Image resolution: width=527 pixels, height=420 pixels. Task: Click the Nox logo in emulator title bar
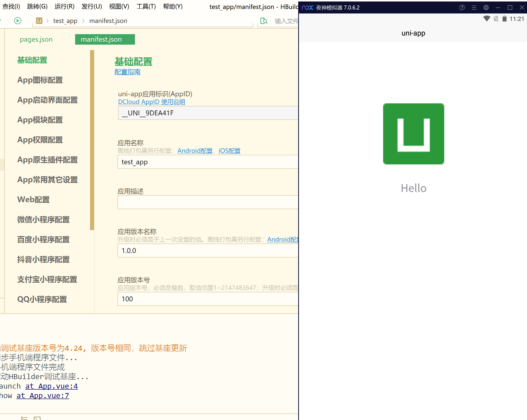pyautogui.click(x=307, y=7)
